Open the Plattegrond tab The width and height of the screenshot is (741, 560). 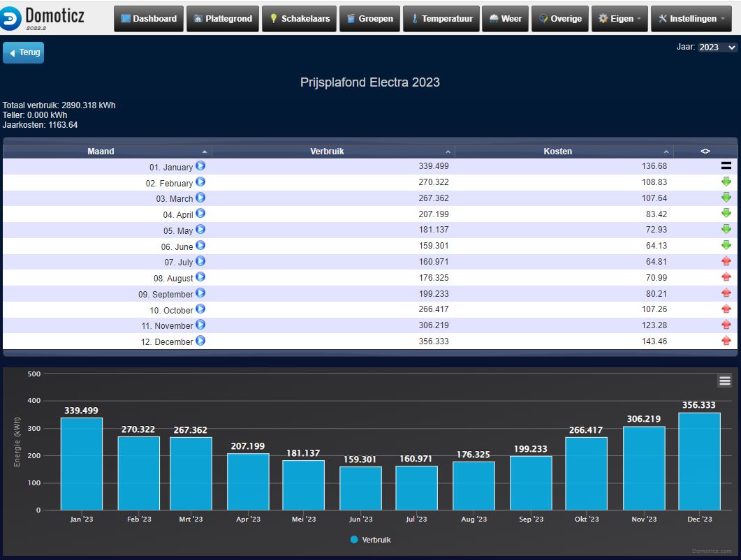click(223, 18)
